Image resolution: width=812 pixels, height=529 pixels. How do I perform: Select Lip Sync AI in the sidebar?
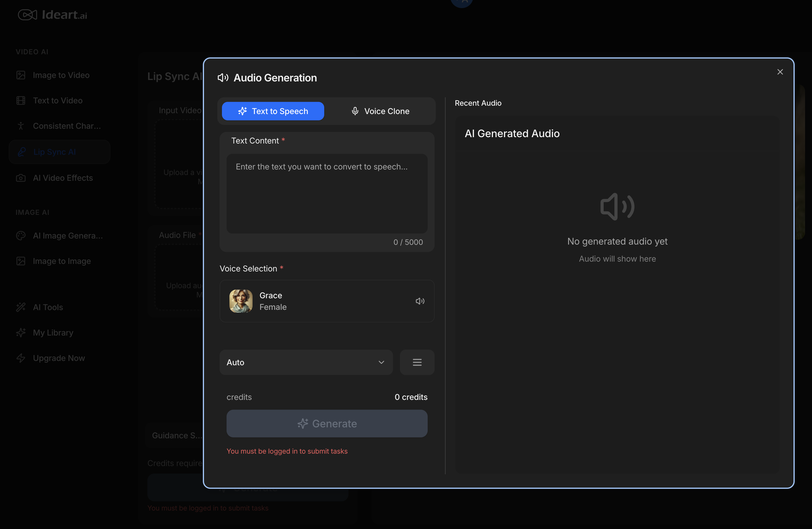[60, 152]
